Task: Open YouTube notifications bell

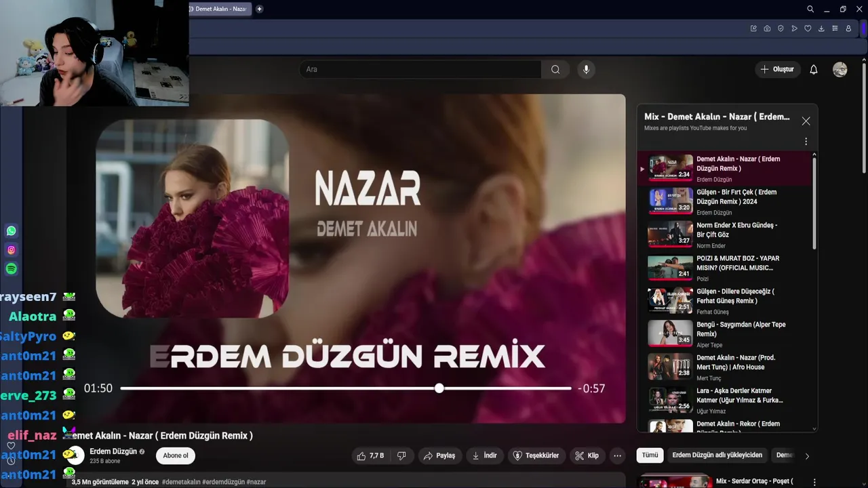Action: tap(814, 69)
